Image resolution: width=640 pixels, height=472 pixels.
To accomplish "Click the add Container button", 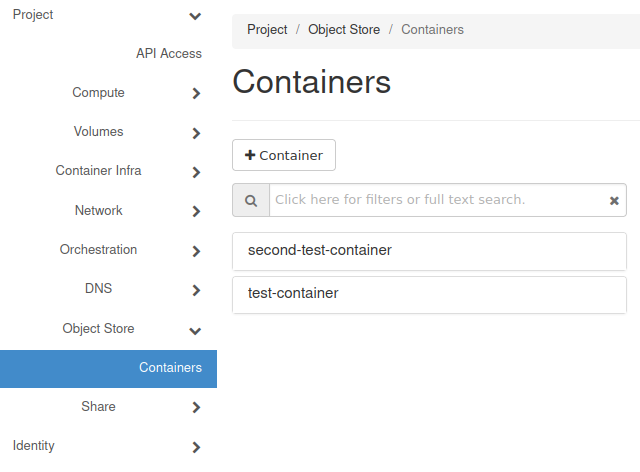I will [284, 155].
